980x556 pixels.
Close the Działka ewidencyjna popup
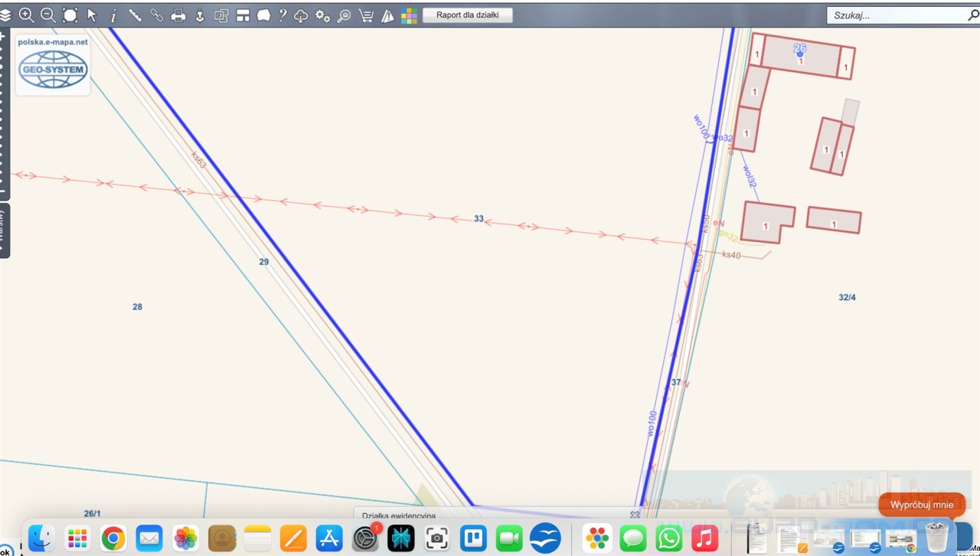point(634,515)
